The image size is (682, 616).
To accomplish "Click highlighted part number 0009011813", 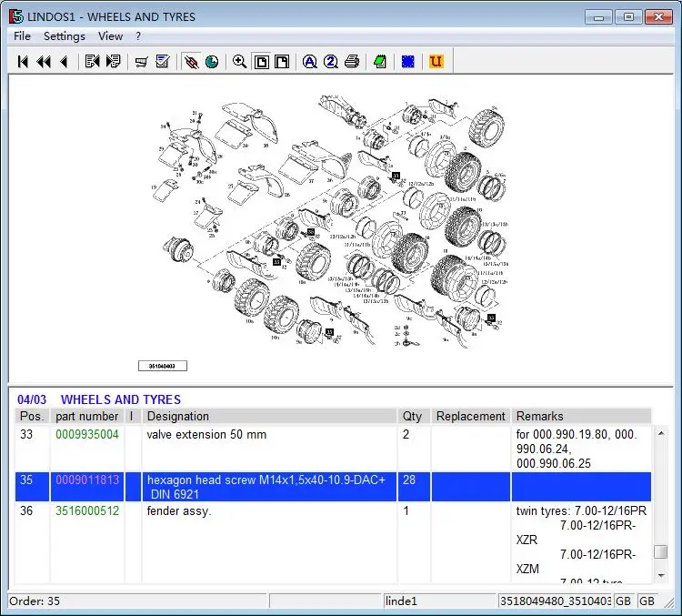I will tap(87, 480).
